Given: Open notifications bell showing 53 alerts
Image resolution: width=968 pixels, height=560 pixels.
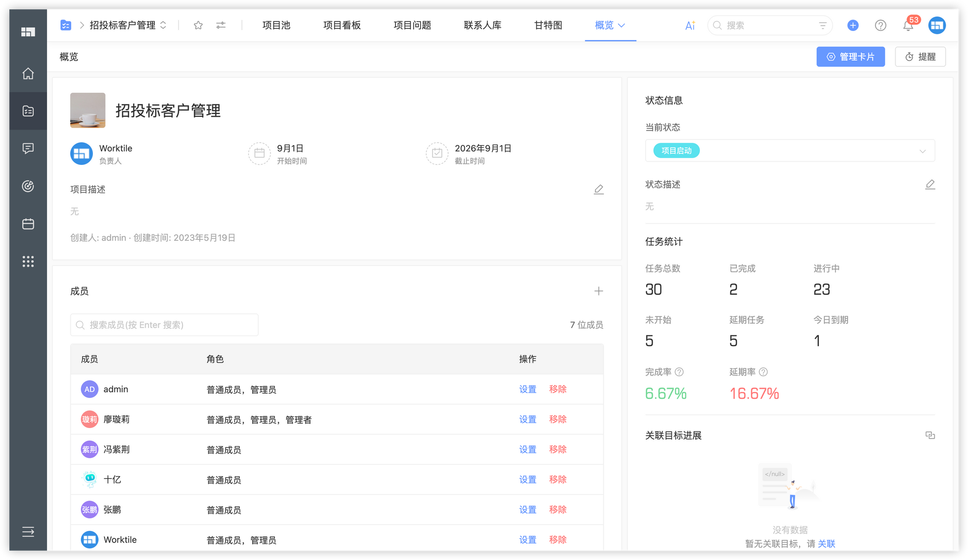Looking at the screenshot, I should coord(908,26).
